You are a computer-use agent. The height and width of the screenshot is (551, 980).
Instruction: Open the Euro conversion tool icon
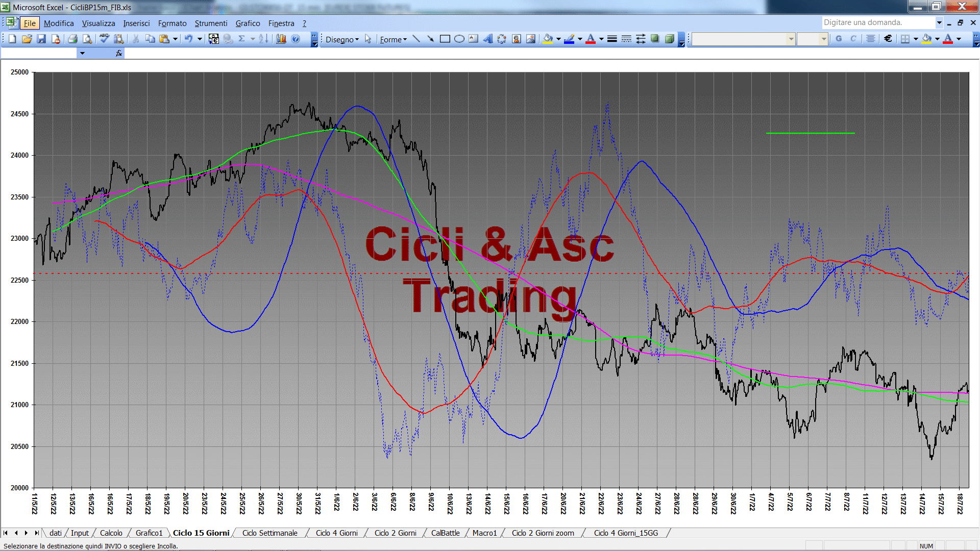point(214,39)
